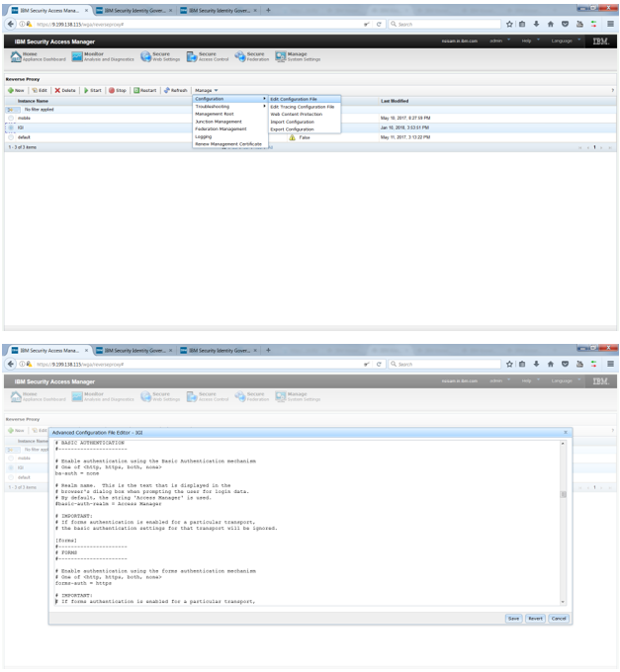620x672 pixels.
Task: Open the admin dropdown in lower browser header
Action: coord(500,380)
